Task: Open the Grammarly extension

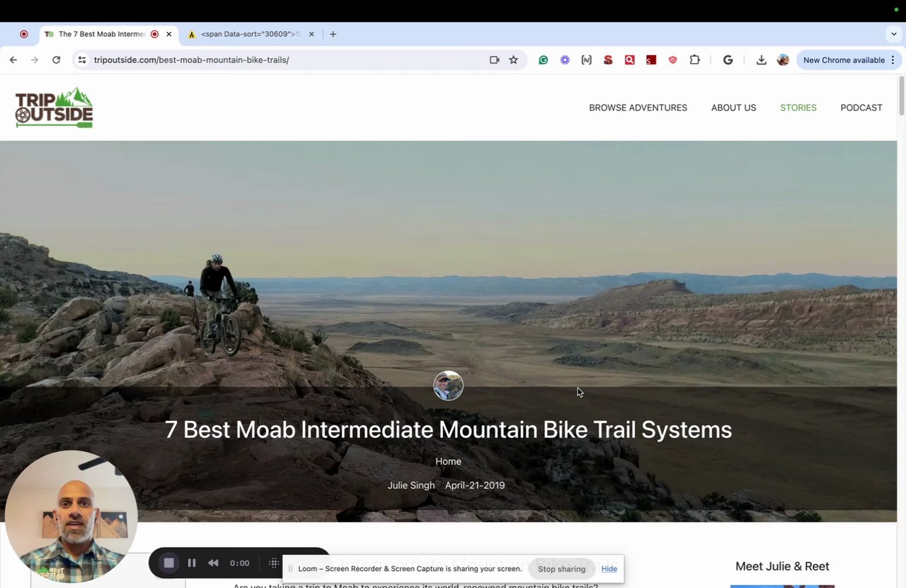Action: tap(544, 60)
